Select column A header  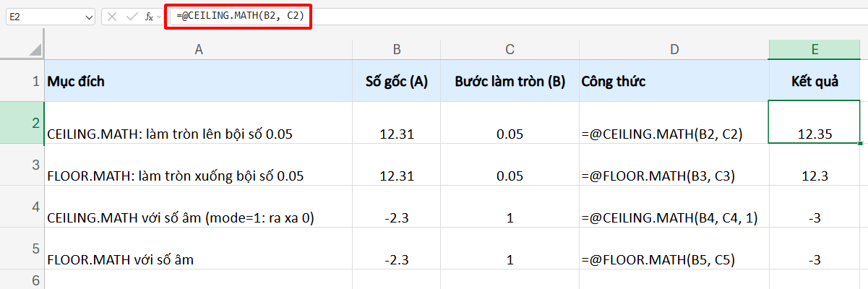tap(199, 49)
